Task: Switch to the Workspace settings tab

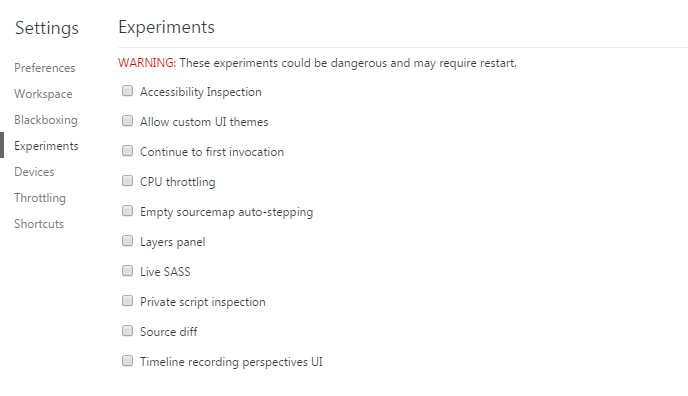Action: [x=43, y=94]
